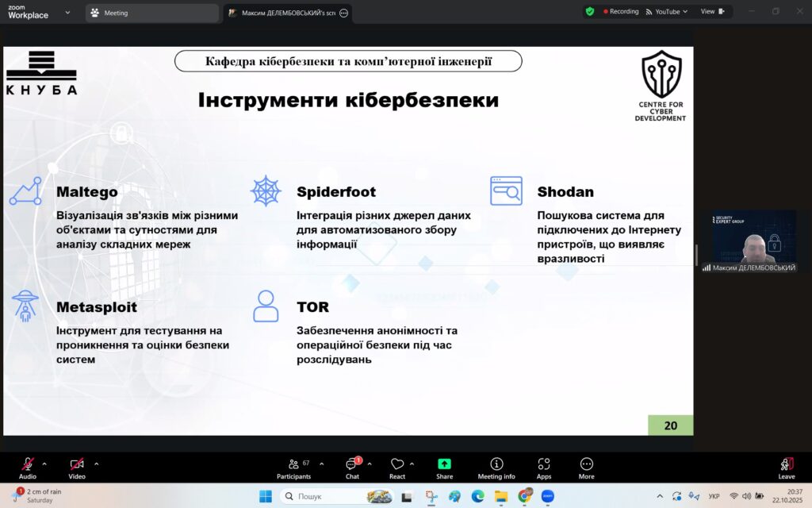The image size is (812, 508).
Task: Click the green Share screen button
Action: click(x=444, y=467)
